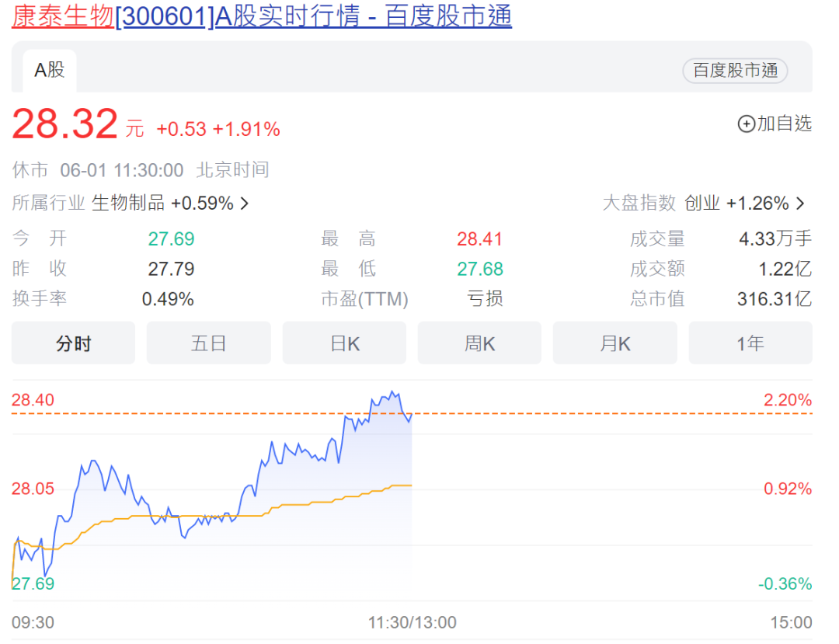Select the 分时 chart view
The height and width of the screenshot is (644, 839).
tap(73, 343)
